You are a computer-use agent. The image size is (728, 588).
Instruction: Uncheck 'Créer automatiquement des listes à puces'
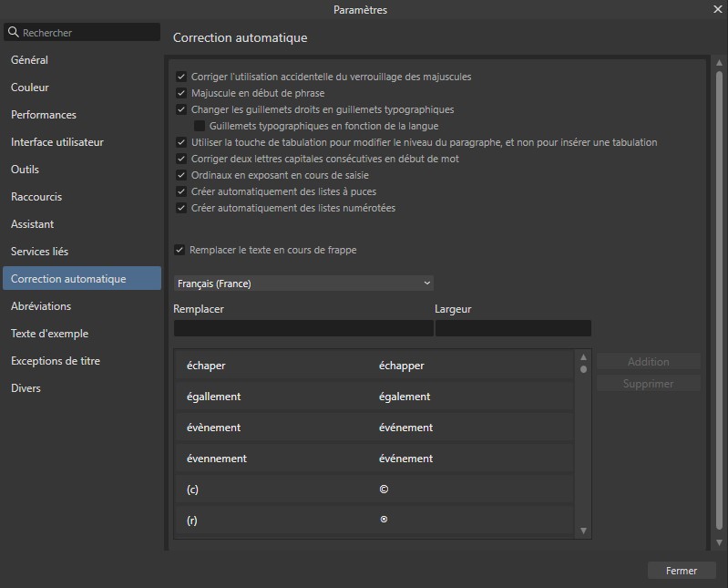click(x=181, y=191)
